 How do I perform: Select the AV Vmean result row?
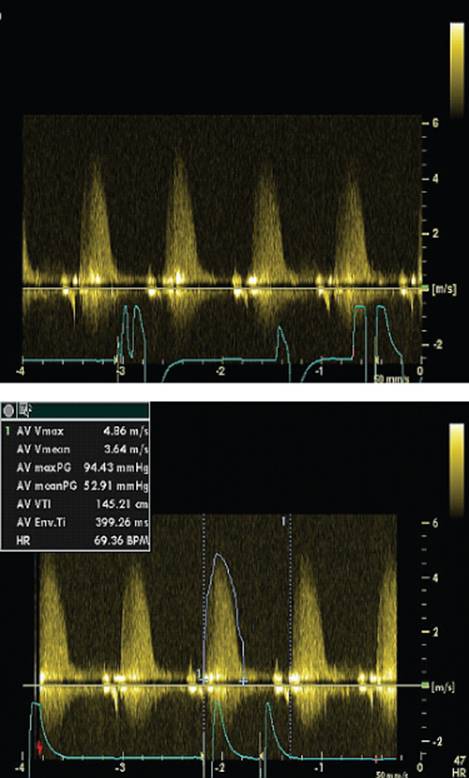(x=75, y=450)
